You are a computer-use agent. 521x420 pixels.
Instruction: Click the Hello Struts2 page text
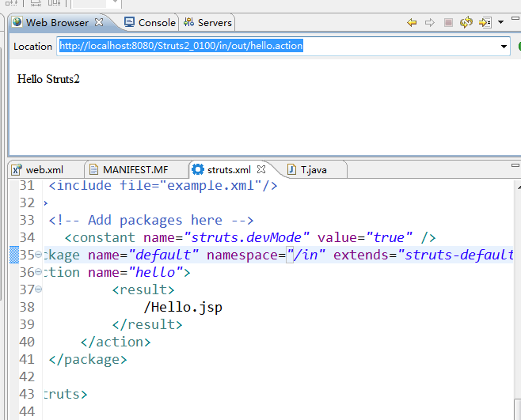[48, 79]
